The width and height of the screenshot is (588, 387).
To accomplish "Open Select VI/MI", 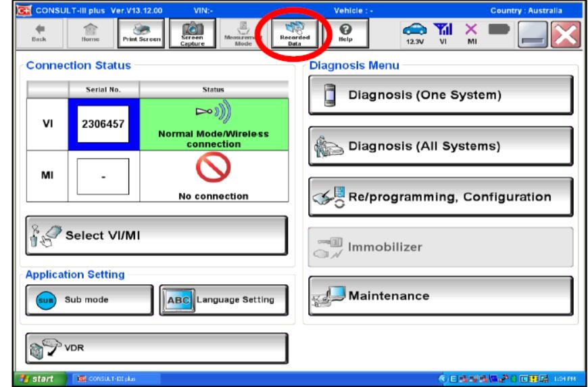I will click(156, 235).
